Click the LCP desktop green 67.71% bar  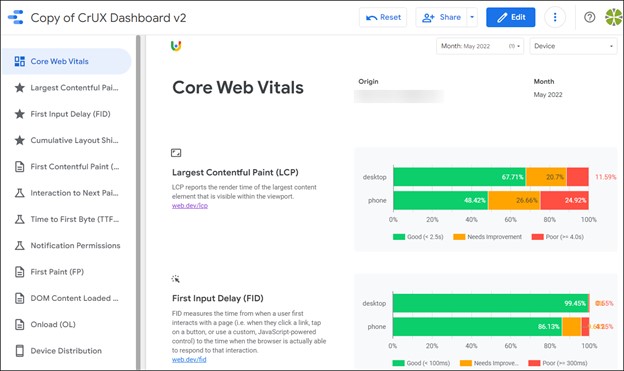tap(459, 177)
